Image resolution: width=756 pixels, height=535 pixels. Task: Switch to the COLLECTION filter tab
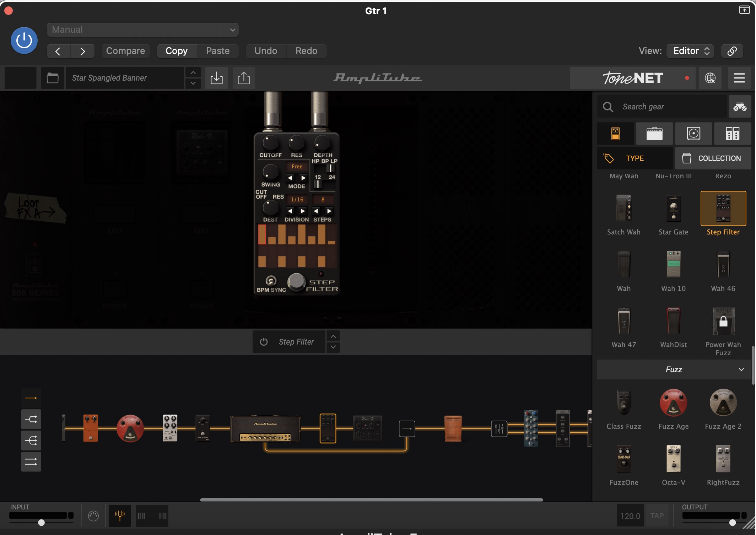(713, 158)
